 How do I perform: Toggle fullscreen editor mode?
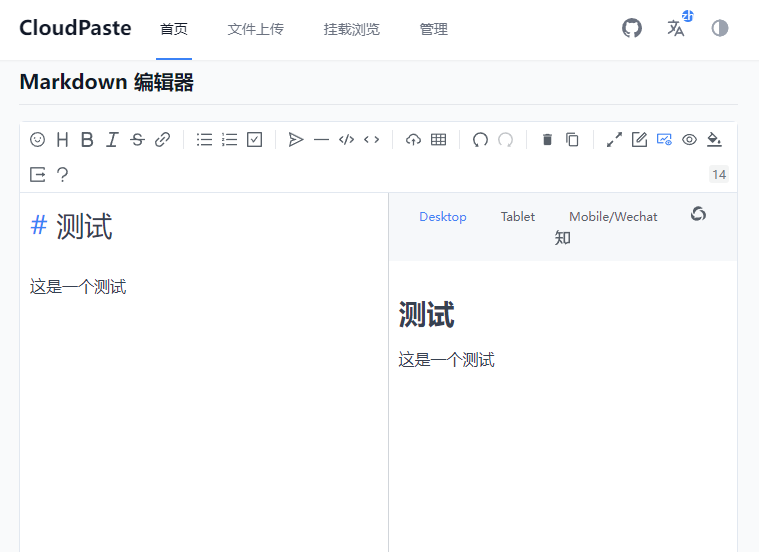click(614, 140)
